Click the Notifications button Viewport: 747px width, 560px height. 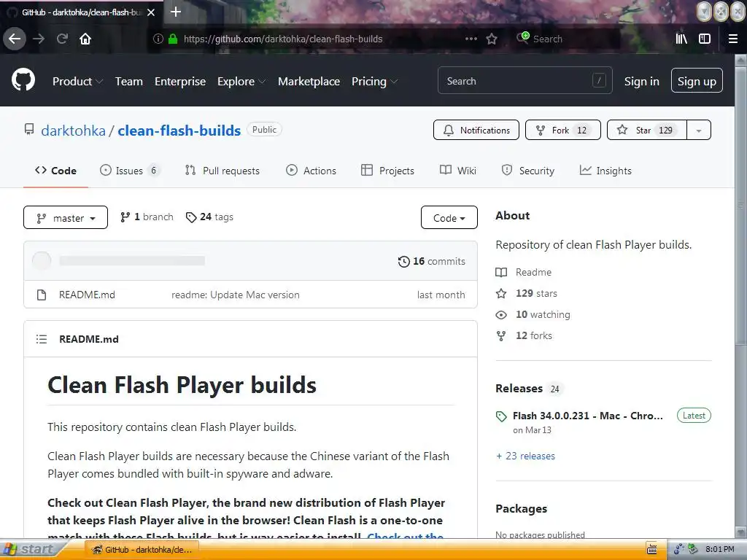[x=476, y=130]
